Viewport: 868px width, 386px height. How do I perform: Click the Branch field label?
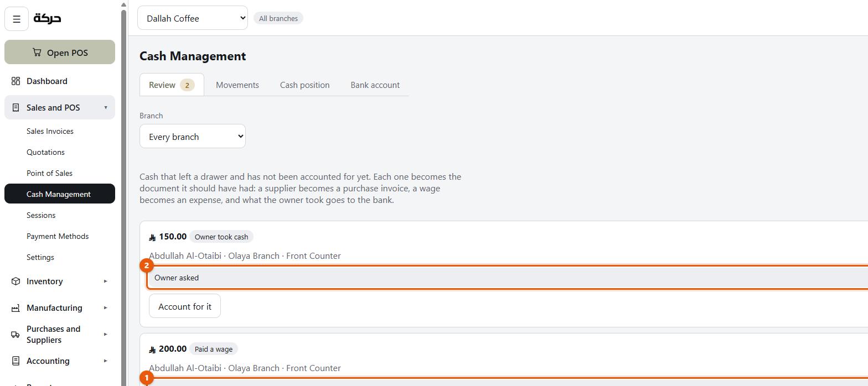click(151, 116)
